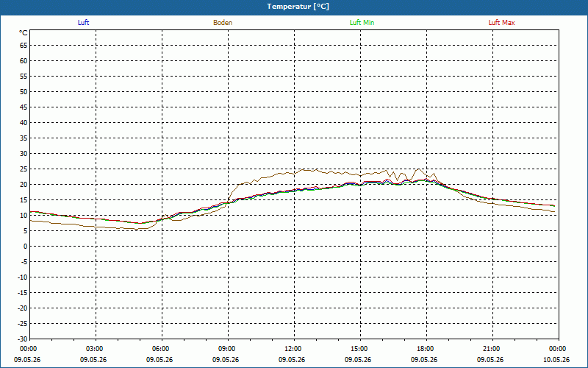588x368 pixels.
Task: Click the -30 y-axis value
Action: (x=23, y=339)
